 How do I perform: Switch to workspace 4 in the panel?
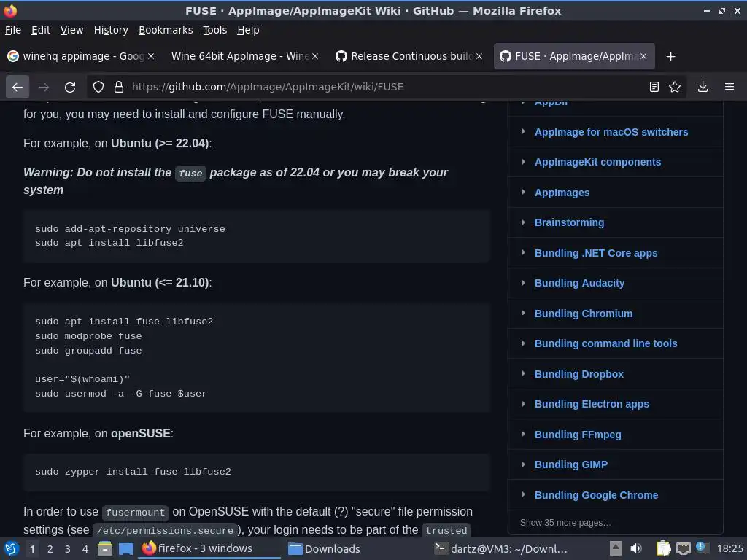point(85,549)
